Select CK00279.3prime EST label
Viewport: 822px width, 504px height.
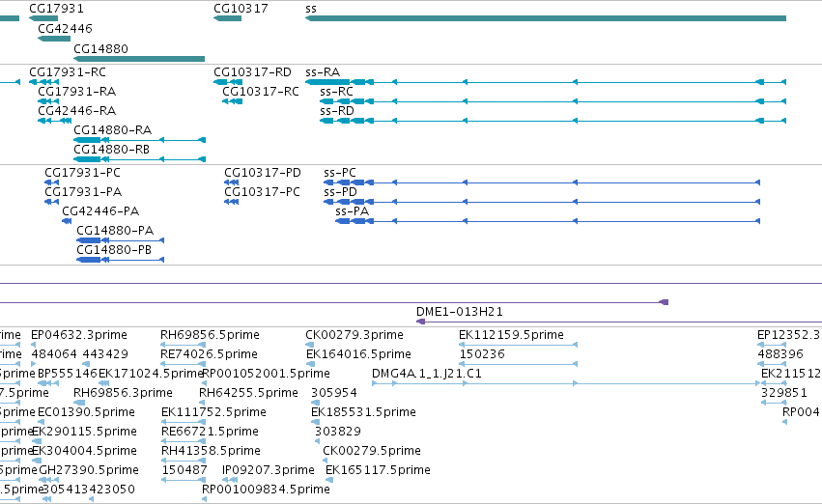point(354,335)
